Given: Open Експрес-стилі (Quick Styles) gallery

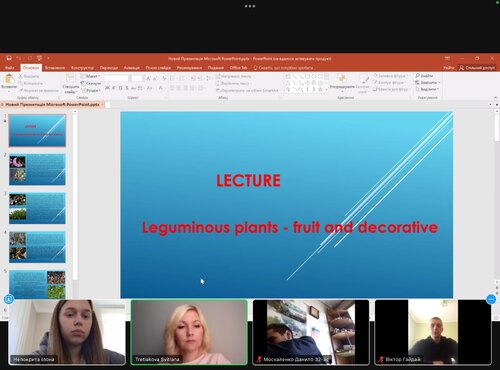Looking at the screenshot, I should click(x=363, y=83).
